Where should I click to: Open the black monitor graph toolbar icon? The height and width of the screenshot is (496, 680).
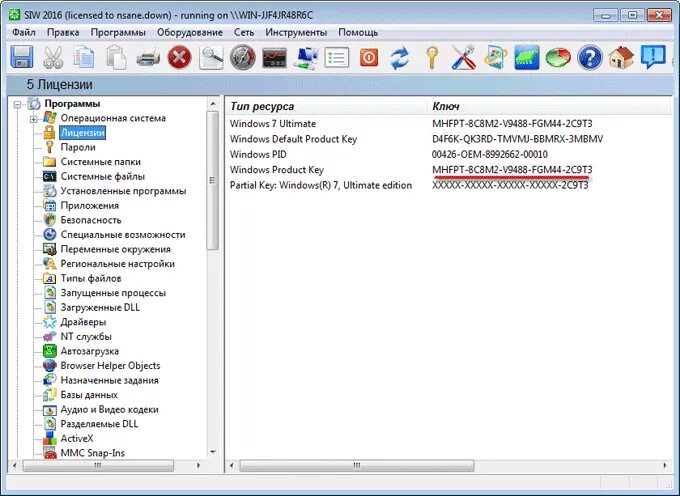pyautogui.click(x=274, y=57)
